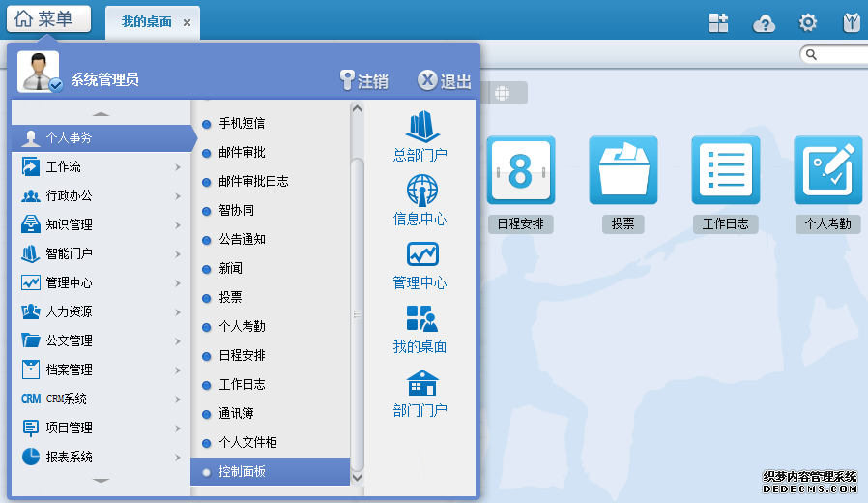The width and height of the screenshot is (868, 503).
Task: Open the 部门门户 house icon
Action: coord(422,383)
